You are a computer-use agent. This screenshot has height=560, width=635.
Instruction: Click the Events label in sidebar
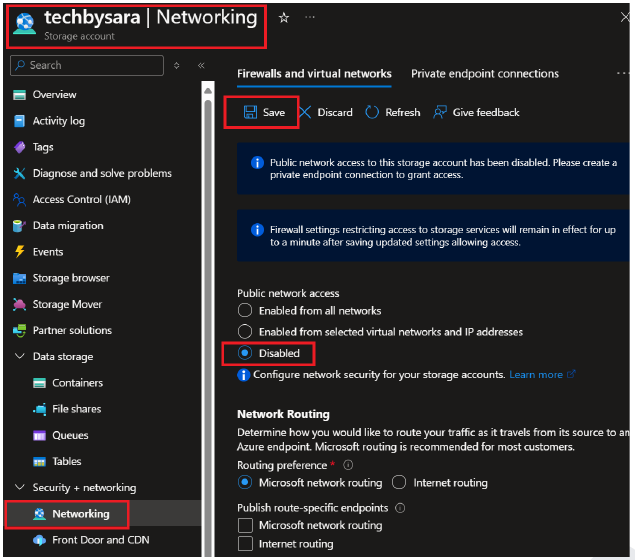tap(48, 252)
